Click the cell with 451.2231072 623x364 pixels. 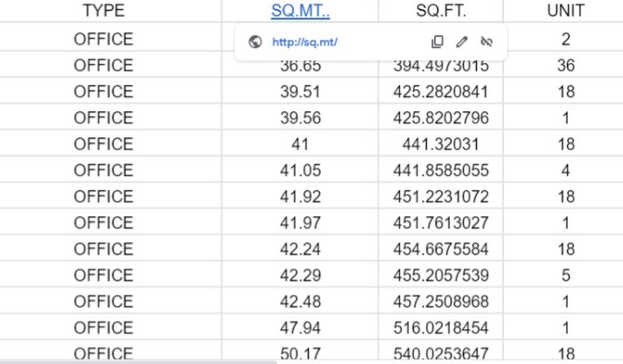tap(441, 196)
